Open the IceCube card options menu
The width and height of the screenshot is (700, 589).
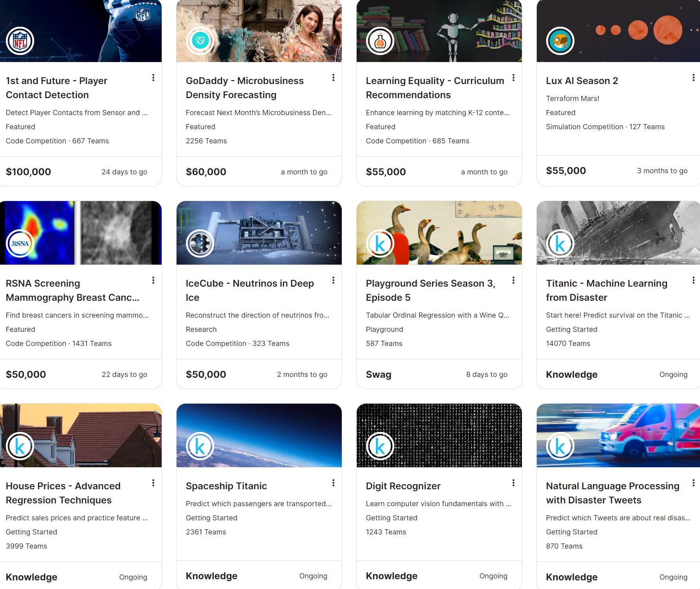coord(333,280)
